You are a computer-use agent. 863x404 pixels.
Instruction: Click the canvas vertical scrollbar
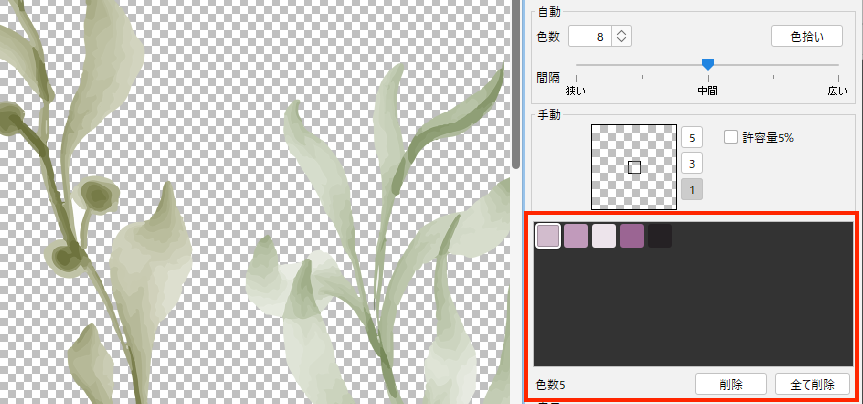tap(516, 84)
